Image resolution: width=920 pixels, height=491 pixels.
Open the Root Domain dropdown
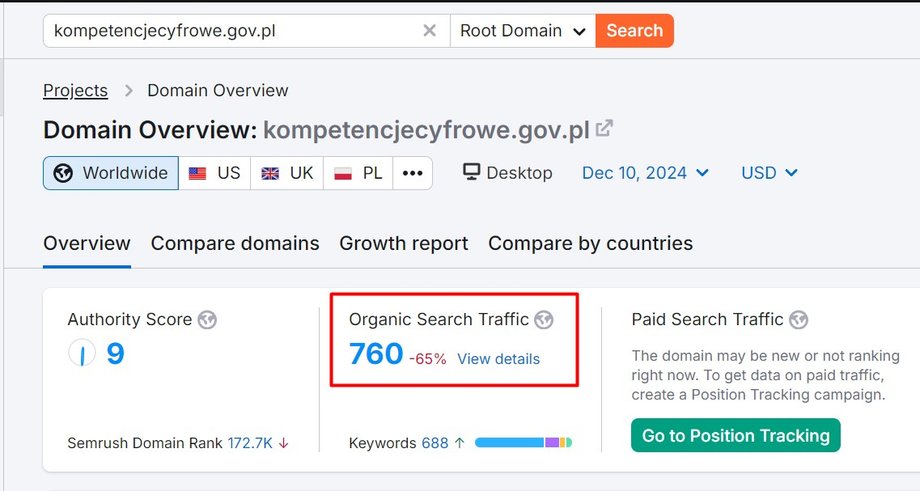pos(523,31)
